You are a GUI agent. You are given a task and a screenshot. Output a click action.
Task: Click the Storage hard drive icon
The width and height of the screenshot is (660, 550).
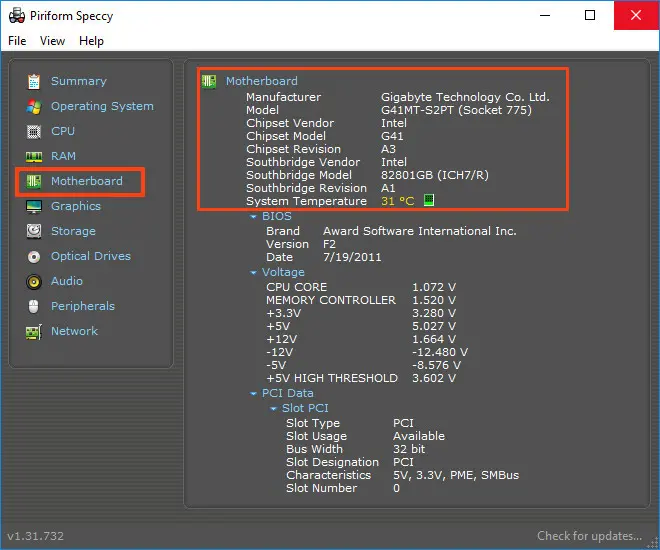[34, 231]
